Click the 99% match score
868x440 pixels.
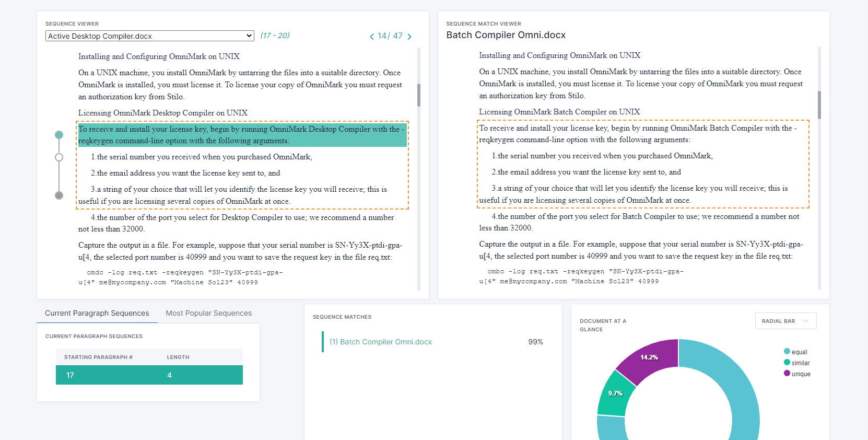(536, 342)
